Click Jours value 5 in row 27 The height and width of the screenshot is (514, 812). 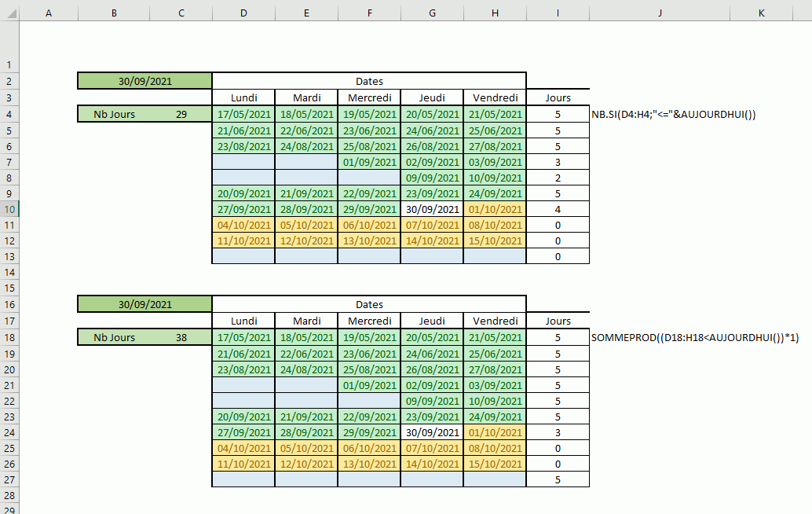click(558, 479)
